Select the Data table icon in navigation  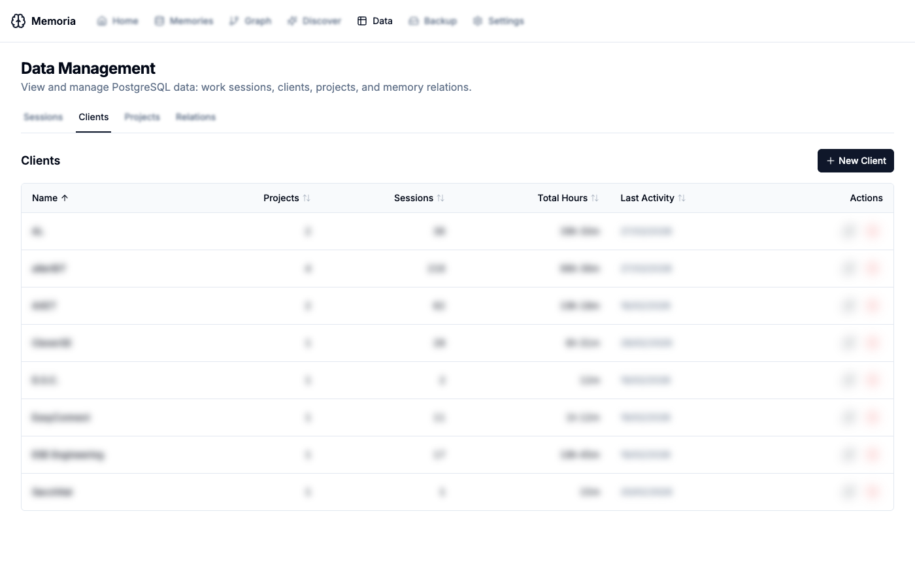tap(362, 21)
